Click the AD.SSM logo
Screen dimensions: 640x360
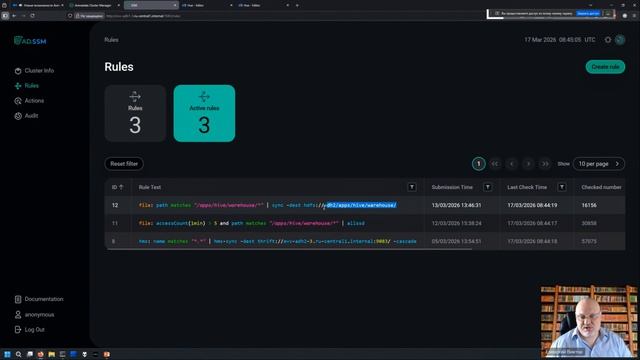click(x=30, y=41)
